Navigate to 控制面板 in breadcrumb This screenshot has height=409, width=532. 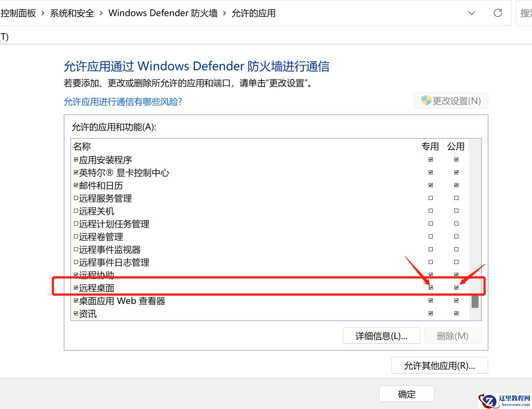coord(18,12)
